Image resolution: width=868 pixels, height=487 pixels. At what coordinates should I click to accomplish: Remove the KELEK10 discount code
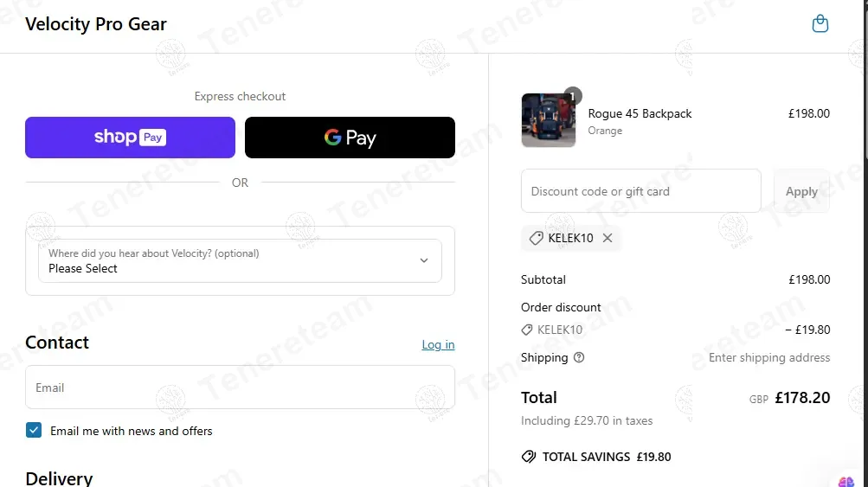click(608, 238)
